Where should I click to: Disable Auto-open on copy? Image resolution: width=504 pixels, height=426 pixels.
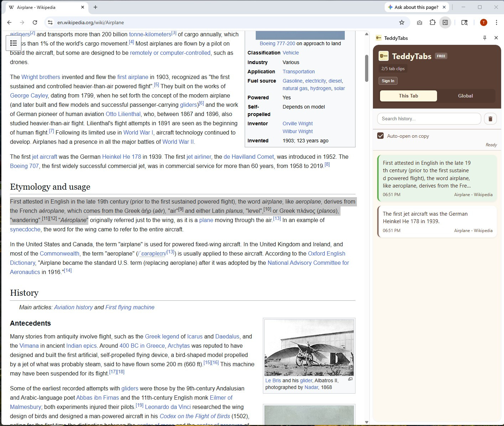(x=380, y=136)
